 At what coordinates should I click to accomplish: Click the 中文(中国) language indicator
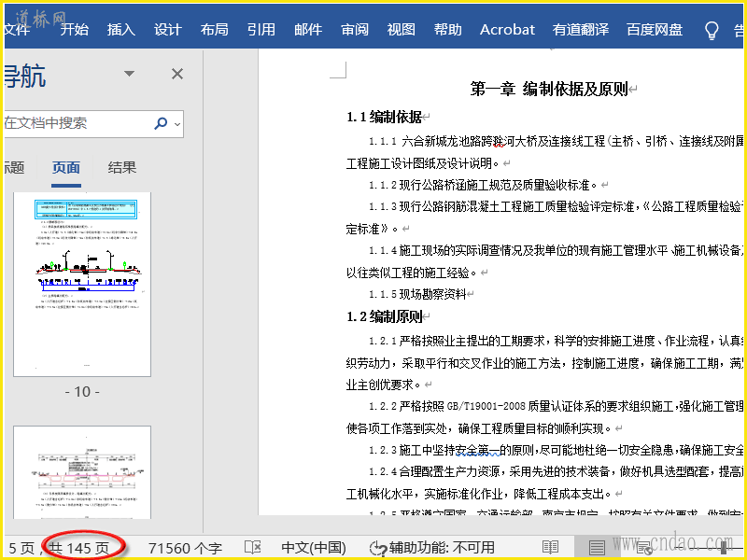pyautogui.click(x=314, y=548)
